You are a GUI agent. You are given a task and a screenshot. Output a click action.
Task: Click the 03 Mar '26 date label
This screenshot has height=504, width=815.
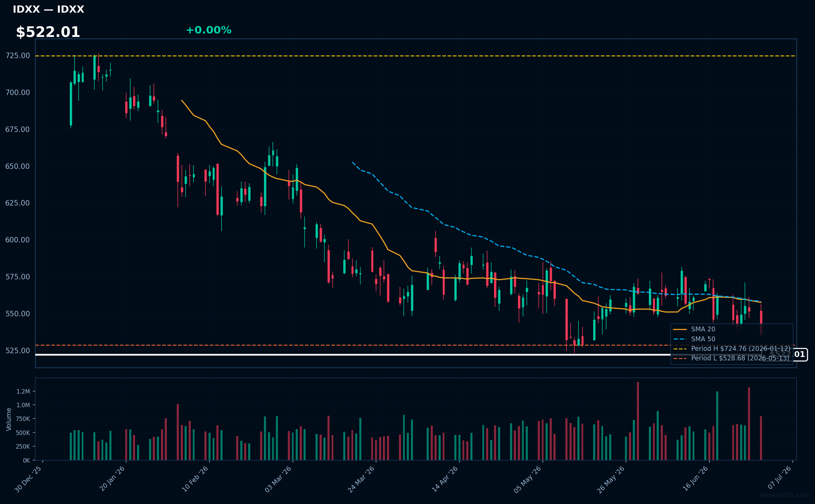(x=278, y=479)
